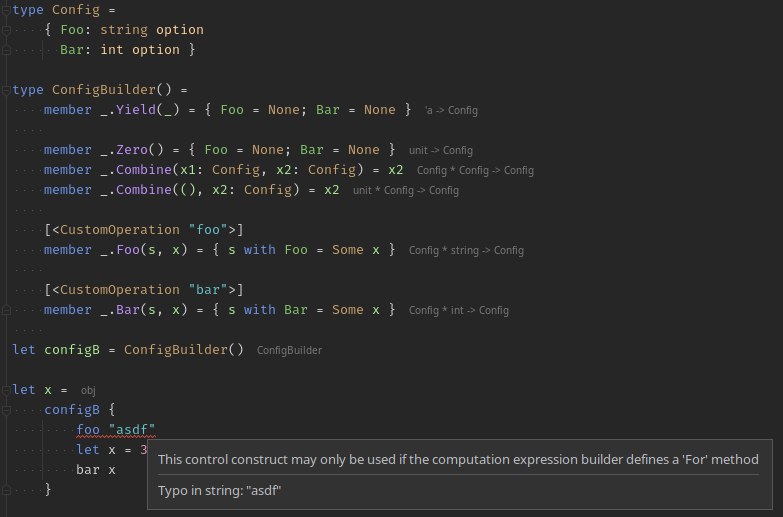
Task: Click the 'Config' type name in 'type Config ='
Action: click(76, 10)
